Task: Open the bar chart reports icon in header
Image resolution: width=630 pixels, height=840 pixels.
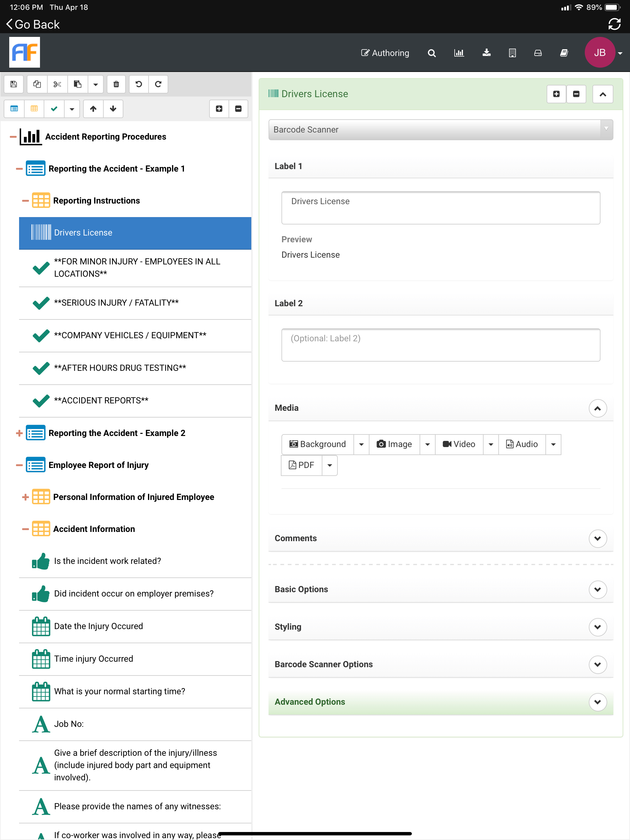Action: (x=459, y=53)
